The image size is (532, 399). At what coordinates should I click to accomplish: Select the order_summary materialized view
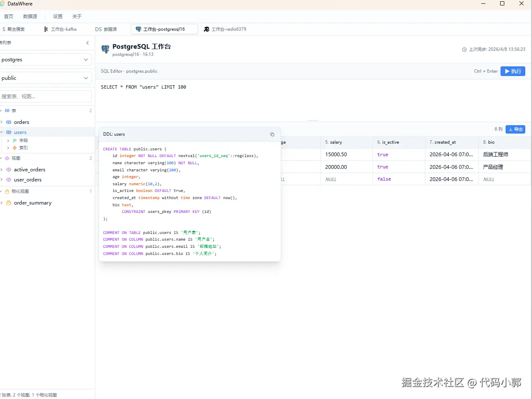[x=33, y=203]
